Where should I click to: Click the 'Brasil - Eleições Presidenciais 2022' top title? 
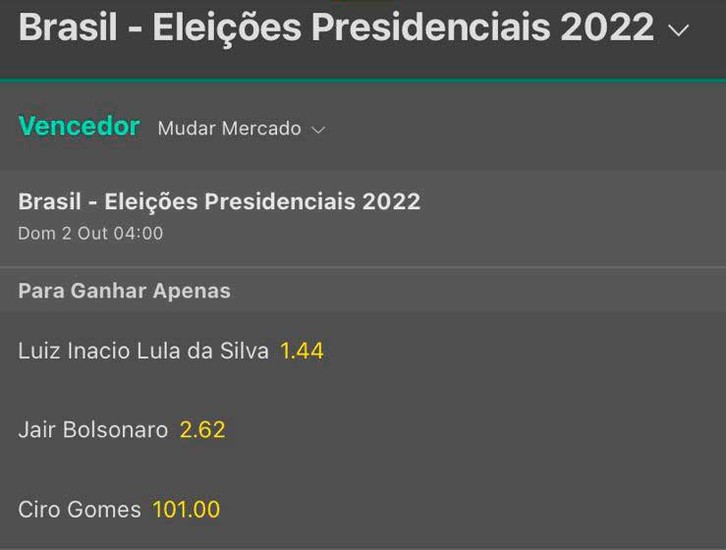tap(336, 28)
